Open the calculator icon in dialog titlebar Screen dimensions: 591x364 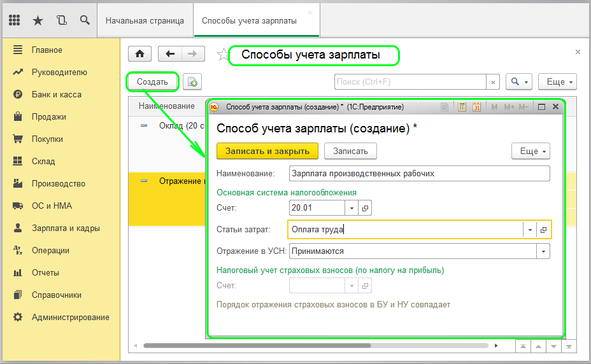462,107
